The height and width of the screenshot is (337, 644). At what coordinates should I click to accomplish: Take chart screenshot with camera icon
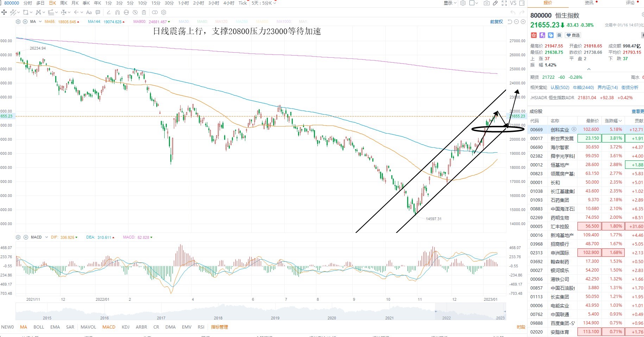click(487, 3)
